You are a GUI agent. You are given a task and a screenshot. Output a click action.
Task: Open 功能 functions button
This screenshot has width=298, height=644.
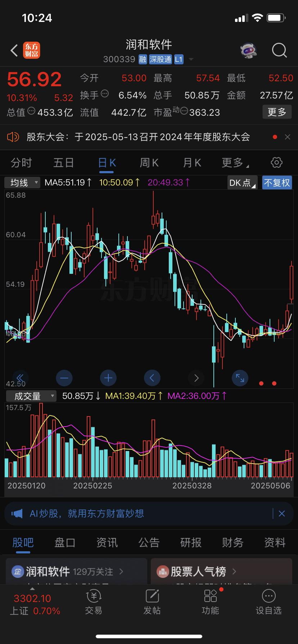(x=211, y=603)
